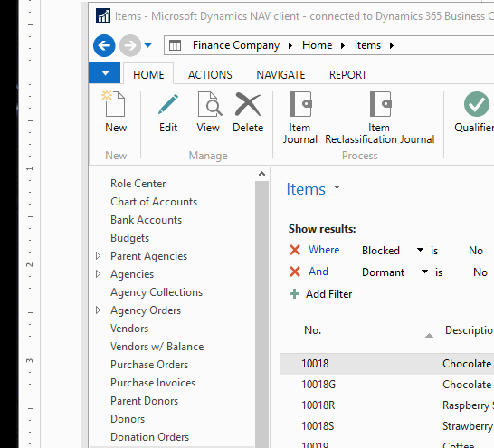Click Finance Company in the breadcrumb
The height and width of the screenshot is (448, 494).
pos(236,45)
